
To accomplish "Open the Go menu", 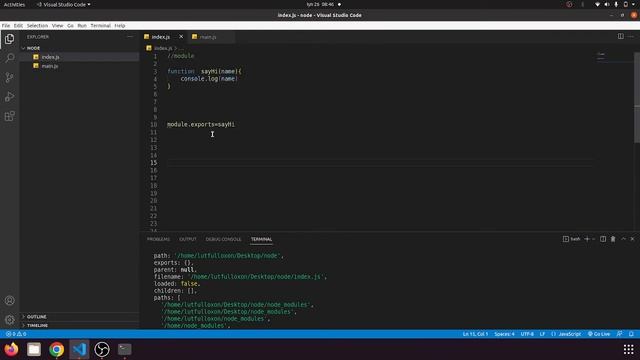I will click(x=70, y=25).
